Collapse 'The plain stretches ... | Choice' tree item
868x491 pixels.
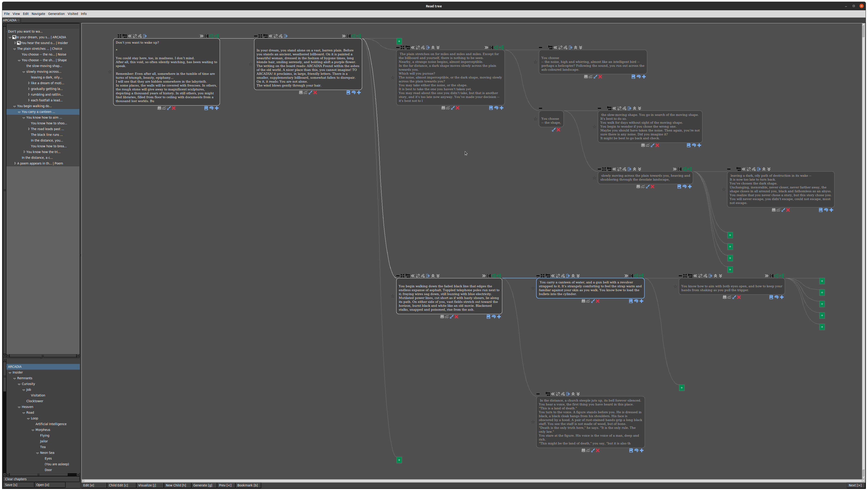tap(14, 49)
